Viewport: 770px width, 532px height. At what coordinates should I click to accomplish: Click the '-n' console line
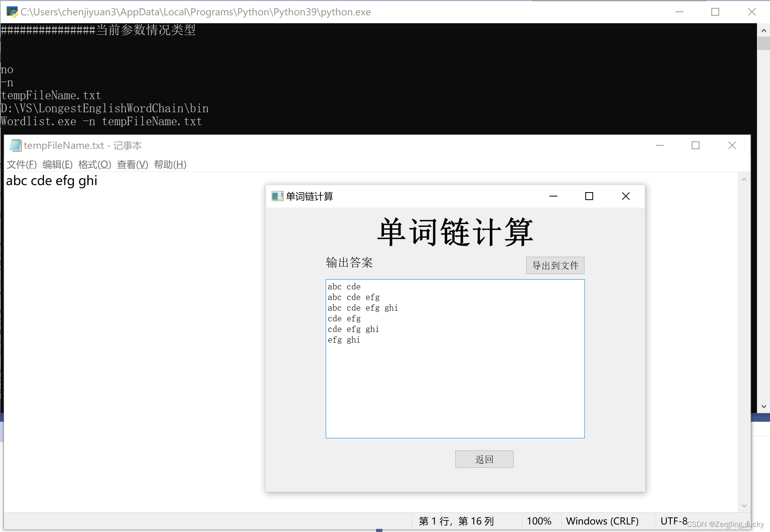click(7, 83)
